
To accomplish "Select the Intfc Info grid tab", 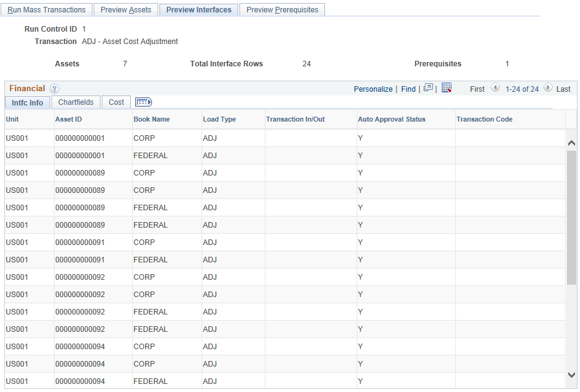I will [27, 102].
